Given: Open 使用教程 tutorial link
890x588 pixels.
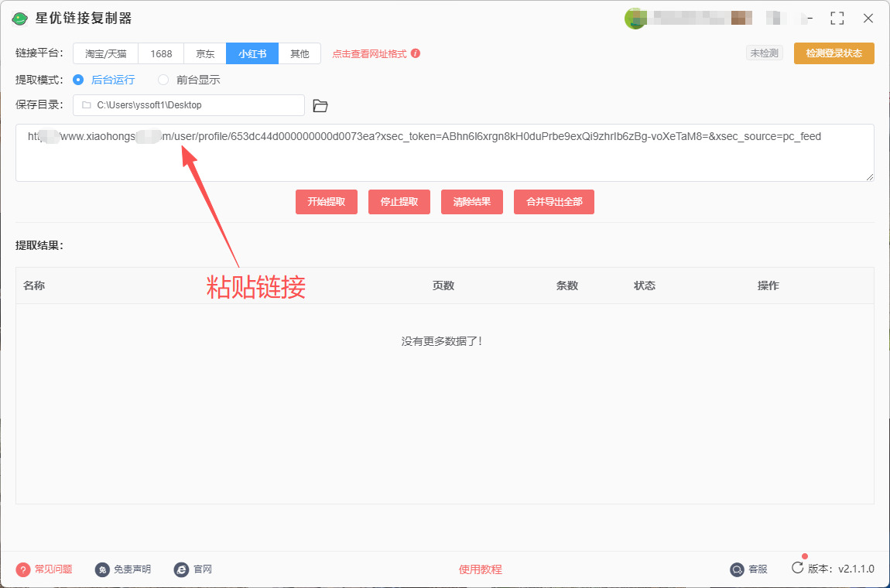Looking at the screenshot, I should [480, 569].
